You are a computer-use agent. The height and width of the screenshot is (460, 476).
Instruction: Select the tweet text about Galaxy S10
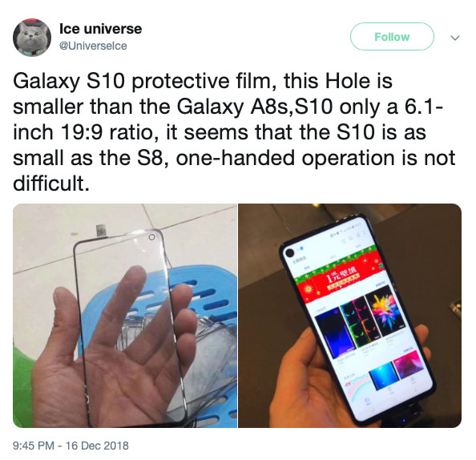tap(234, 132)
